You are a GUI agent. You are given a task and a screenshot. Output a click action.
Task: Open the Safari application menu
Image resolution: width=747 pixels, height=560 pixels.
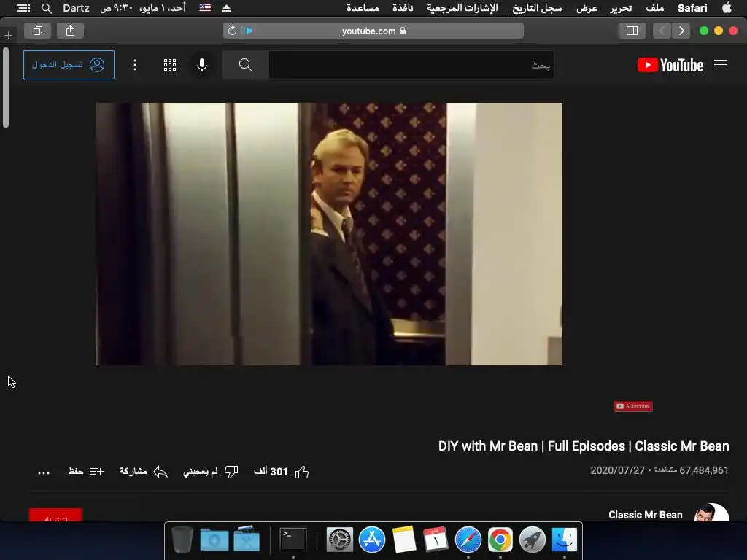pyautogui.click(x=692, y=7)
